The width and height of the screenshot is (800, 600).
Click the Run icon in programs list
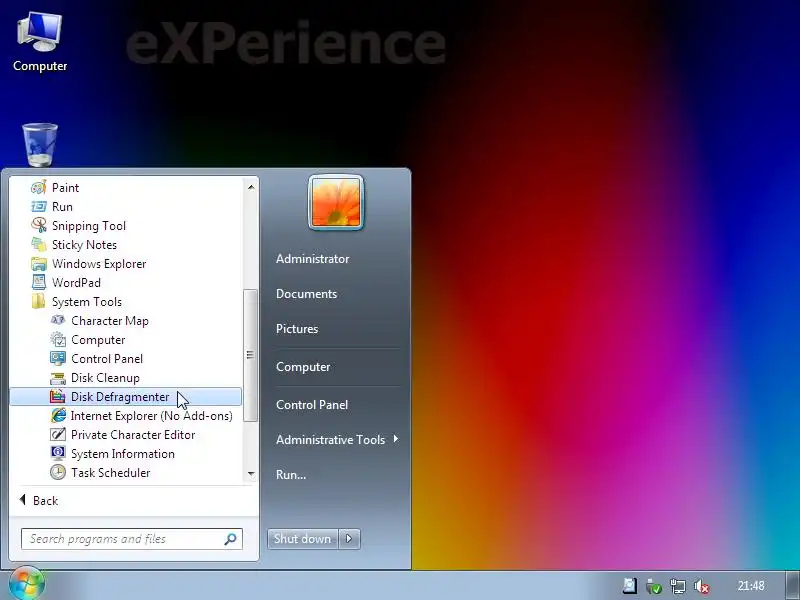(39, 207)
